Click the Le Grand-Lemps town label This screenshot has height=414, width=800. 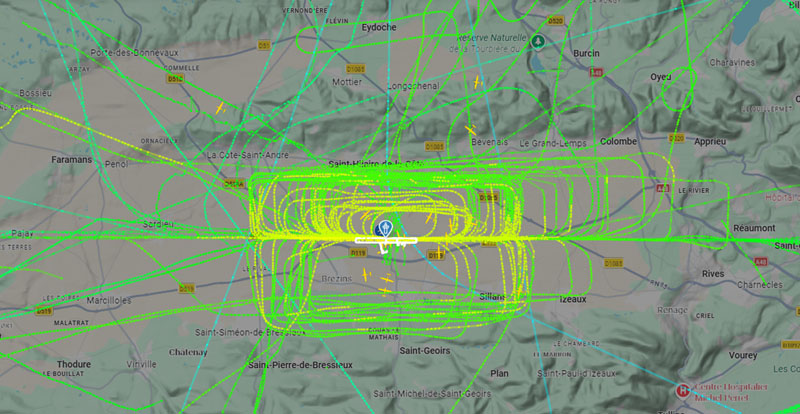coord(553,143)
